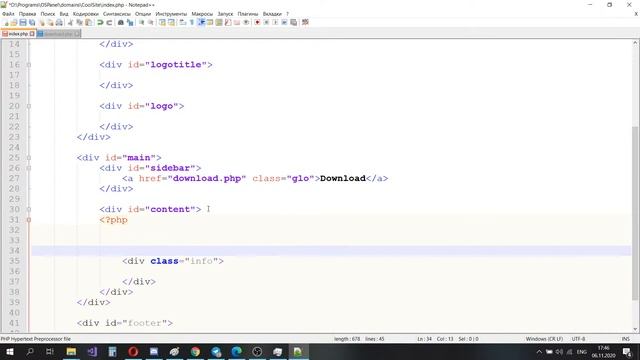The height and width of the screenshot is (360, 640).
Task: Click Folder as Workspace toolbar icon
Action: [x=237, y=22]
